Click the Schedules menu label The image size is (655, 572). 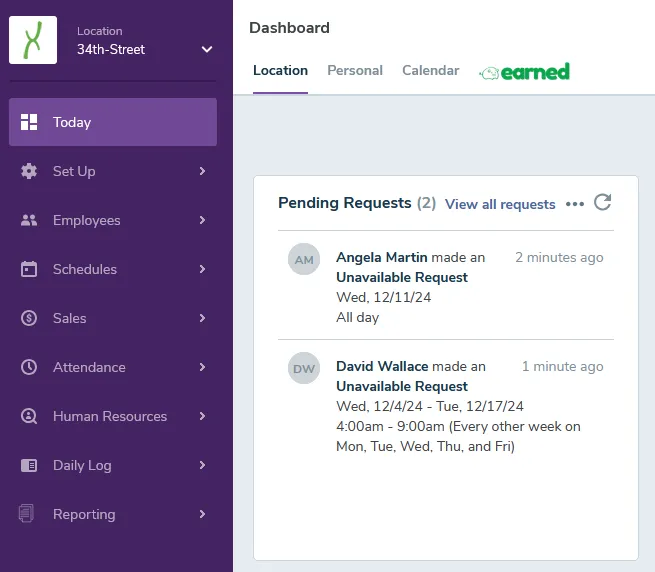tap(85, 269)
